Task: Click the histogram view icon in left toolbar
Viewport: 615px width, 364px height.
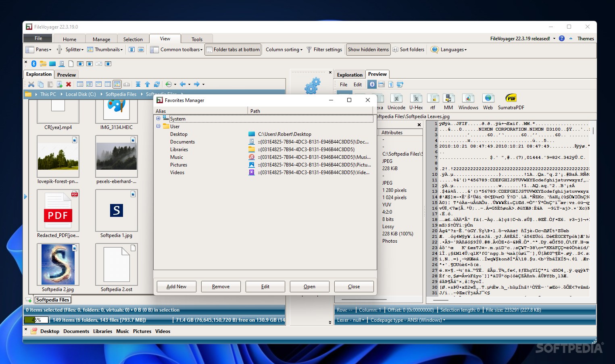Action: click(127, 84)
